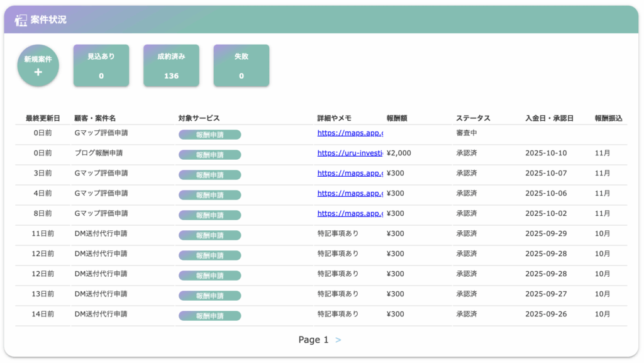Click the ステータス column header
Viewport: 644px width, 363px height.
pos(473,118)
